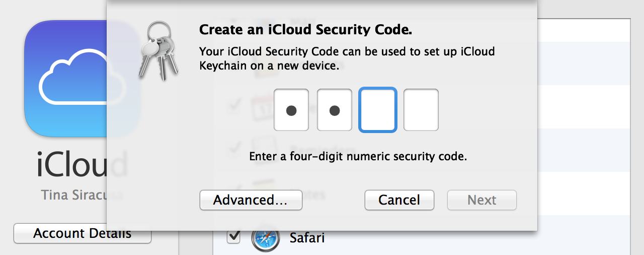Image resolution: width=644 pixels, height=255 pixels.
Task: Open Advanced security code options
Action: pos(251,200)
